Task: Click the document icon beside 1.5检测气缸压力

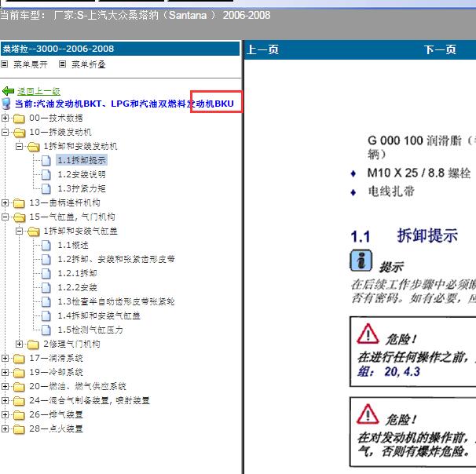Action: 46,330
